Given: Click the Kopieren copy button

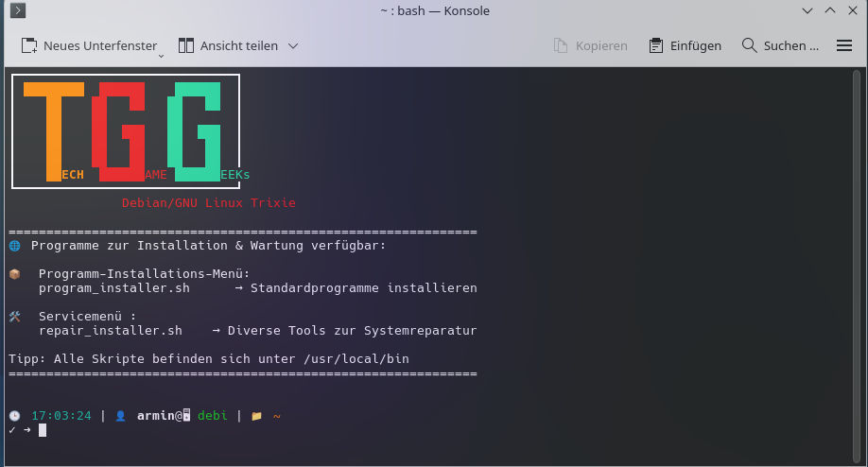Looking at the screenshot, I should pos(591,45).
